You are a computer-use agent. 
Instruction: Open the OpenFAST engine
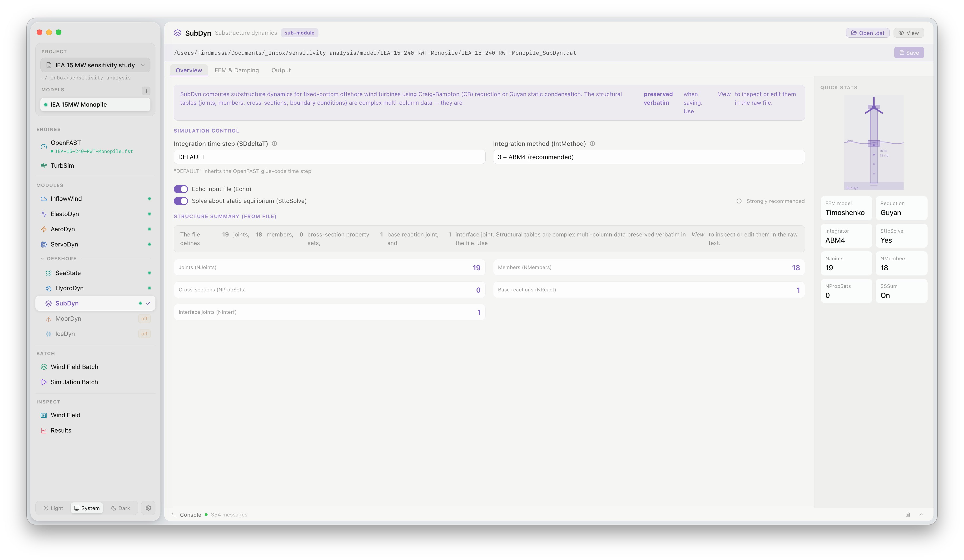pyautogui.click(x=95, y=147)
